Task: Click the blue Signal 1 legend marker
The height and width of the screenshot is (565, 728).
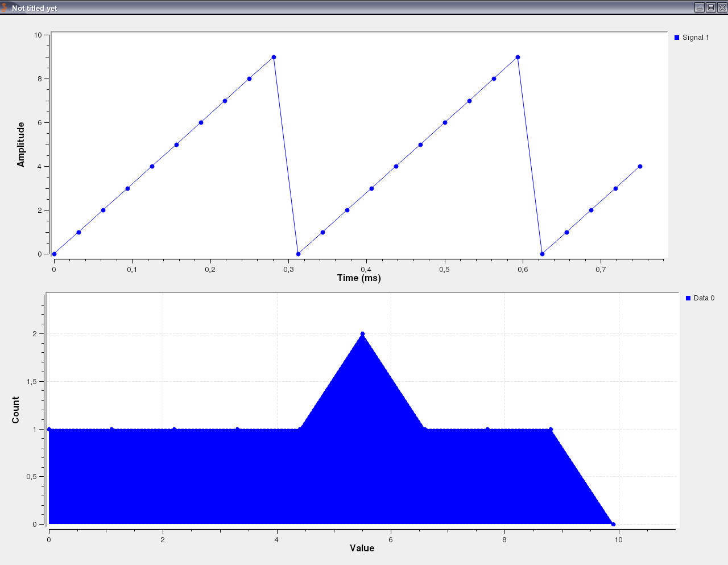Action: tap(676, 37)
